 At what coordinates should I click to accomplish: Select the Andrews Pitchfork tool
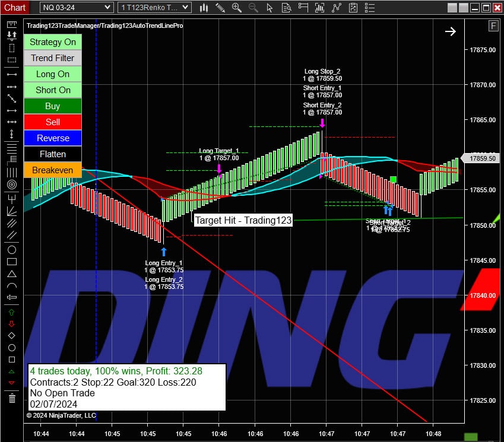12,199
